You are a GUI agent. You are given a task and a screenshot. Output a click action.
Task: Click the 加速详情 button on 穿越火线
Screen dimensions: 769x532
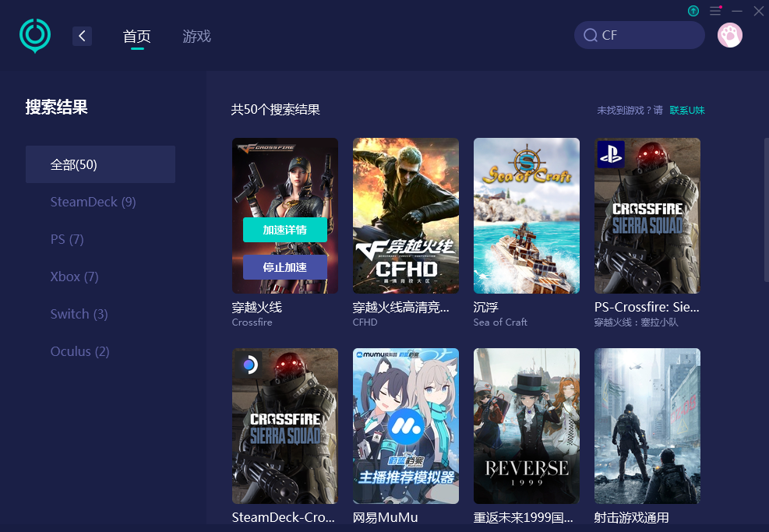click(285, 230)
